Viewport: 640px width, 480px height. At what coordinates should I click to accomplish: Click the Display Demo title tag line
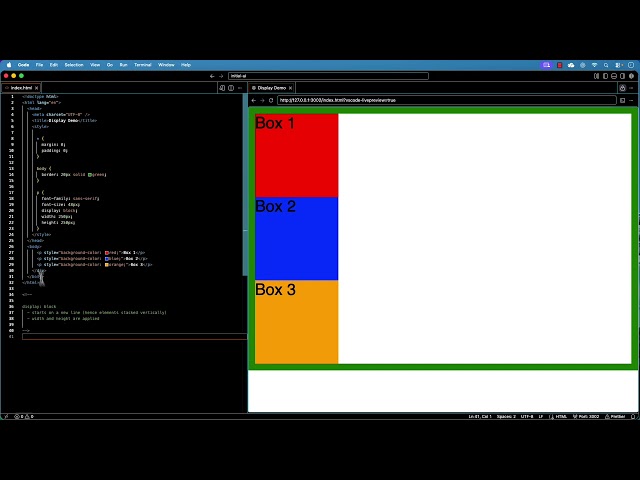64,121
